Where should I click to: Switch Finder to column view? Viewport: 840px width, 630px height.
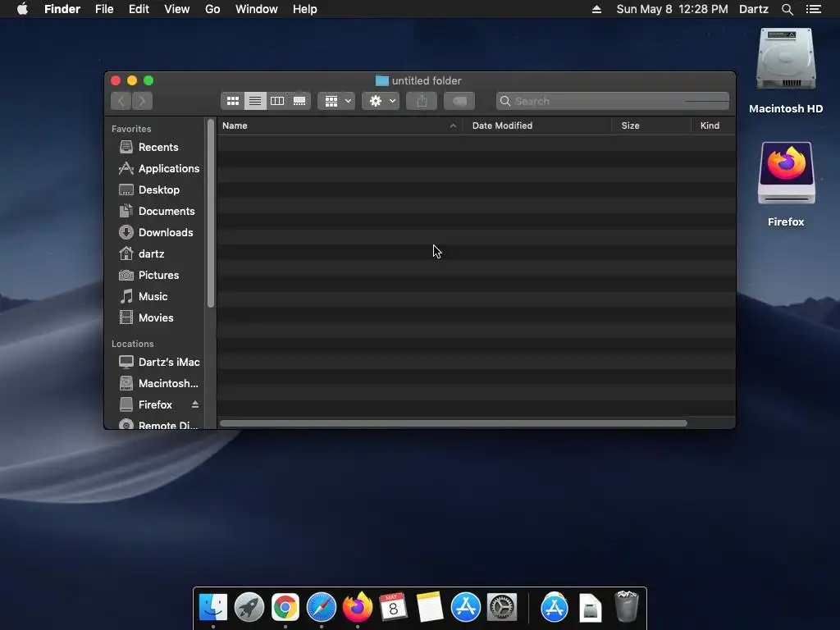click(277, 101)
